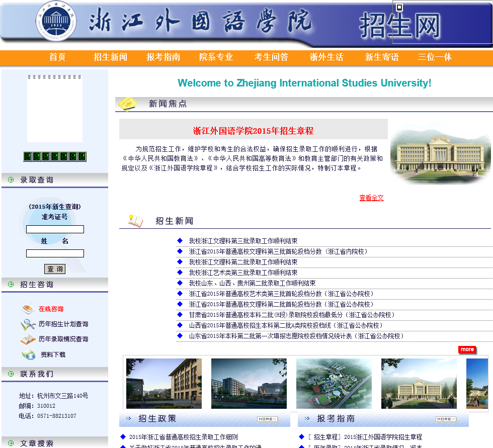Open news 我校浙江文理科第二批录取工作顺利结束
Viewport: 493px width, 448px height.
click(243, 262)
